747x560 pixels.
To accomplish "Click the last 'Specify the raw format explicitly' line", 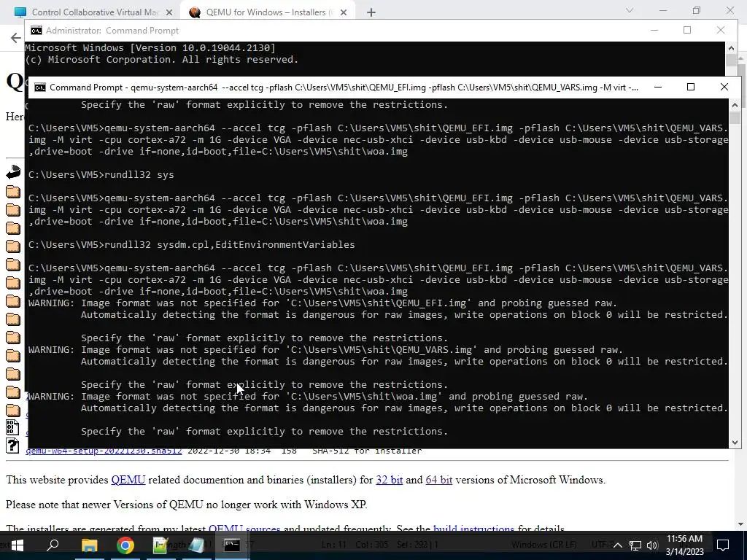I will point(264,432).
